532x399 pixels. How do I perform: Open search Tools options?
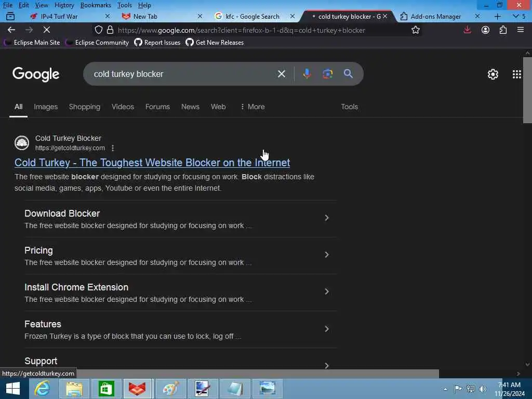tap(349, 107)
